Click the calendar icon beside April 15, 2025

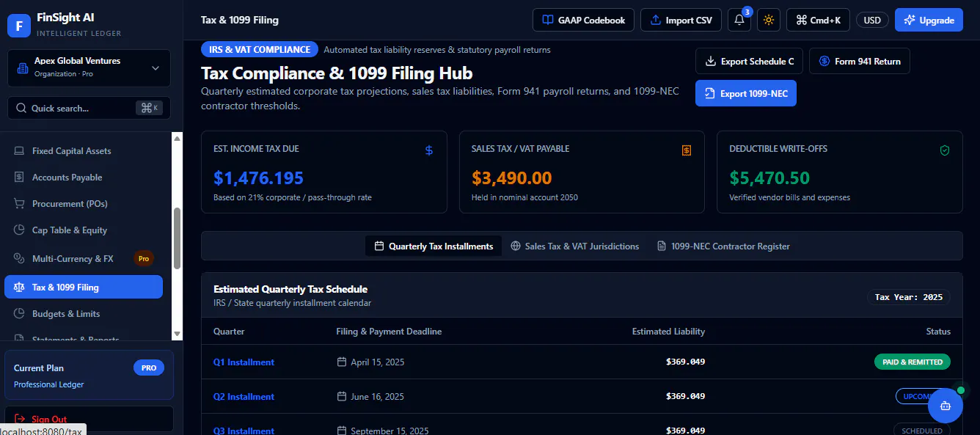(342, 362)
